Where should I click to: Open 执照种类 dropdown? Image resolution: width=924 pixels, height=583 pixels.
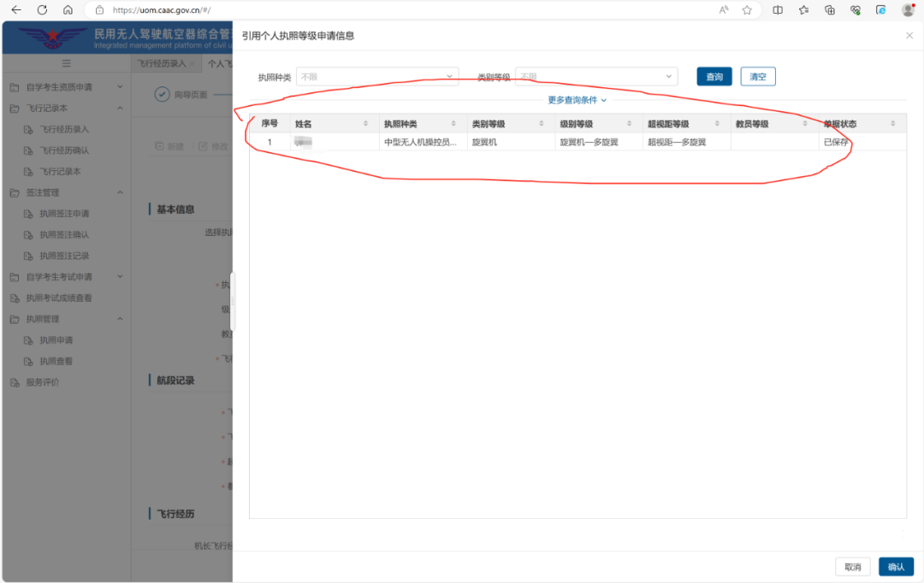377,77
